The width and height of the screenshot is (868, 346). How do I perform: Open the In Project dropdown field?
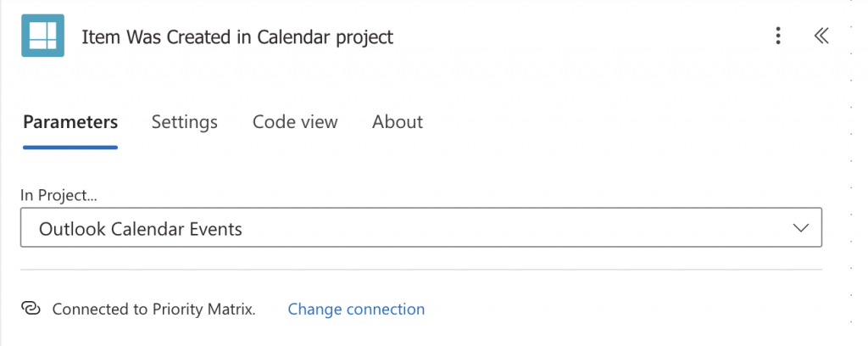(x=420, y=229)
